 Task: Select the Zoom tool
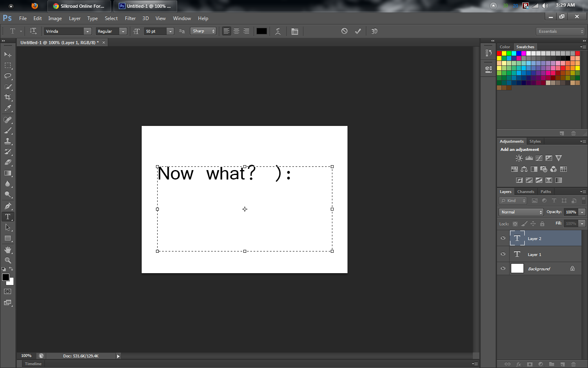point(7,260)
